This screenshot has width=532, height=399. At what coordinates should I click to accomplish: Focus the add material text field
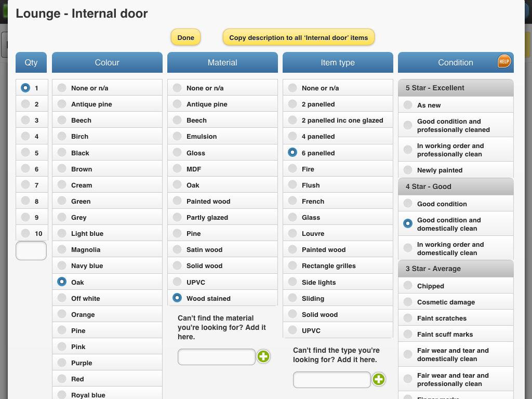217,356
